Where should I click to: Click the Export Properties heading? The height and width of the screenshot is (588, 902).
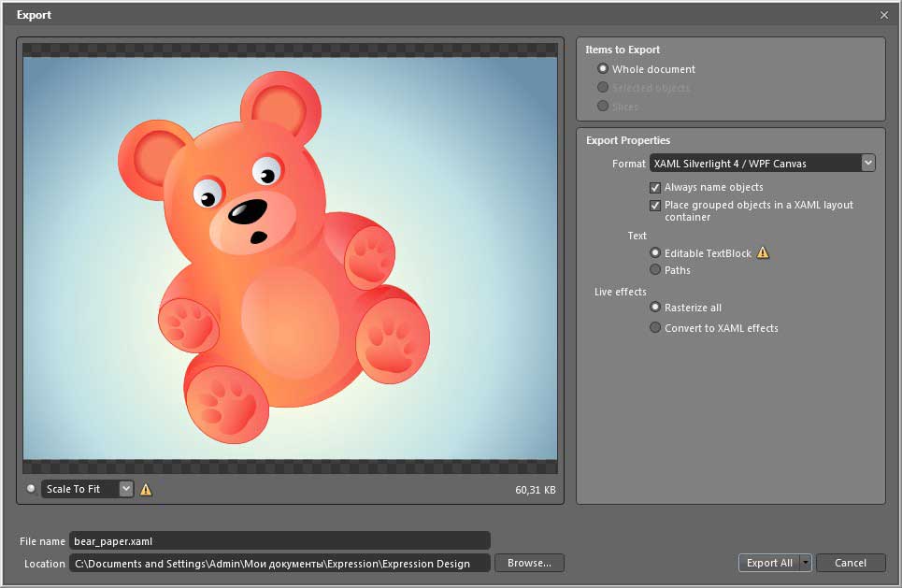click(627, 140)
